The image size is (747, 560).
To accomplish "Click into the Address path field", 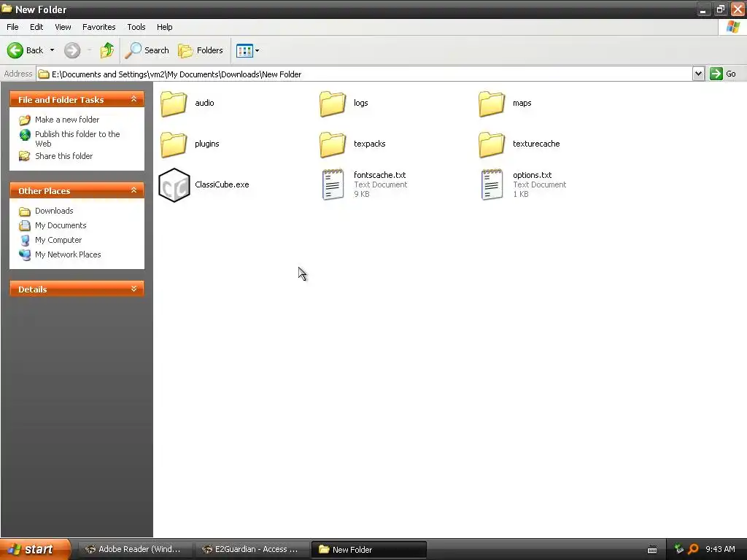I will [365, 74].
